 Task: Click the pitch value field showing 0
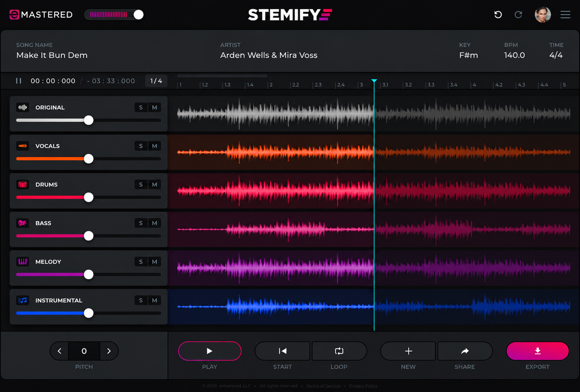(84, 351)
